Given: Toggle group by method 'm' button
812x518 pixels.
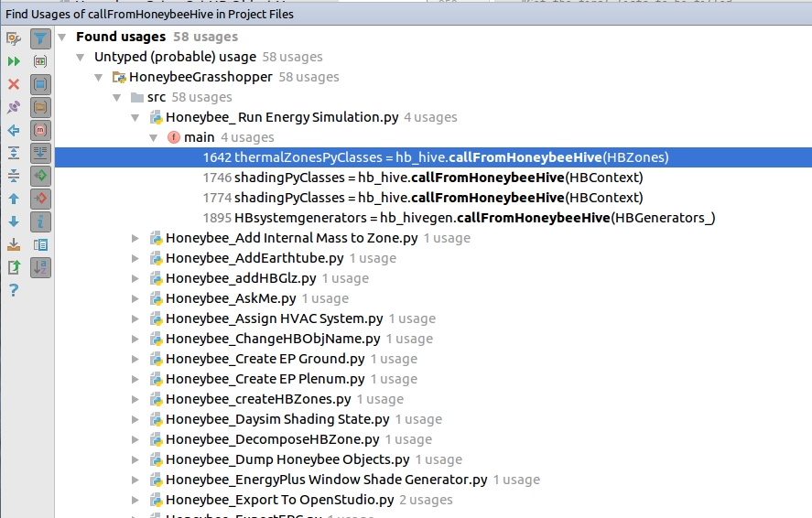Looking at the screenshot, I should click(40, 130).
